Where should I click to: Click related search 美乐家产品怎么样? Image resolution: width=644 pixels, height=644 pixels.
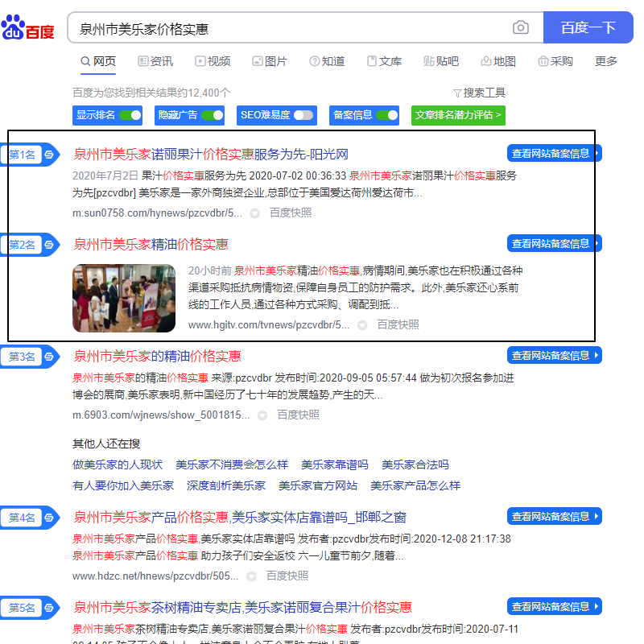click(415, 485)
